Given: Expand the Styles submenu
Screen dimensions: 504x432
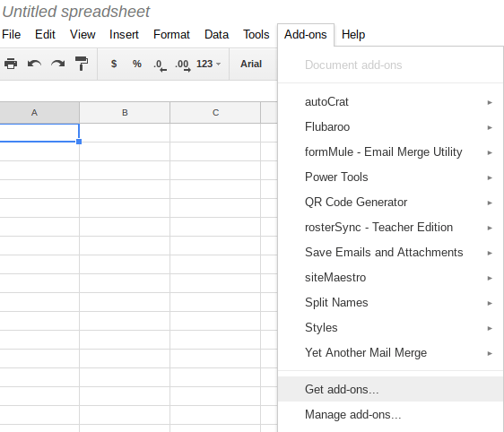Looking at the screenshot, I should (x=390, y=328).
